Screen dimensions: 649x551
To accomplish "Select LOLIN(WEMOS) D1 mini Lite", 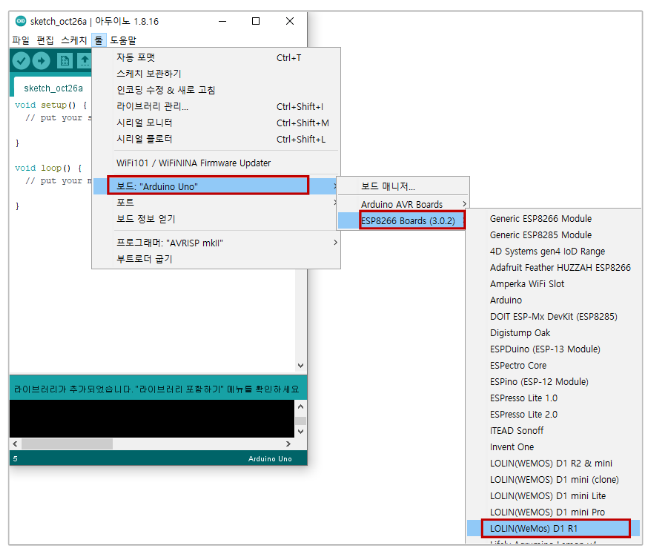I will [554, 496].
